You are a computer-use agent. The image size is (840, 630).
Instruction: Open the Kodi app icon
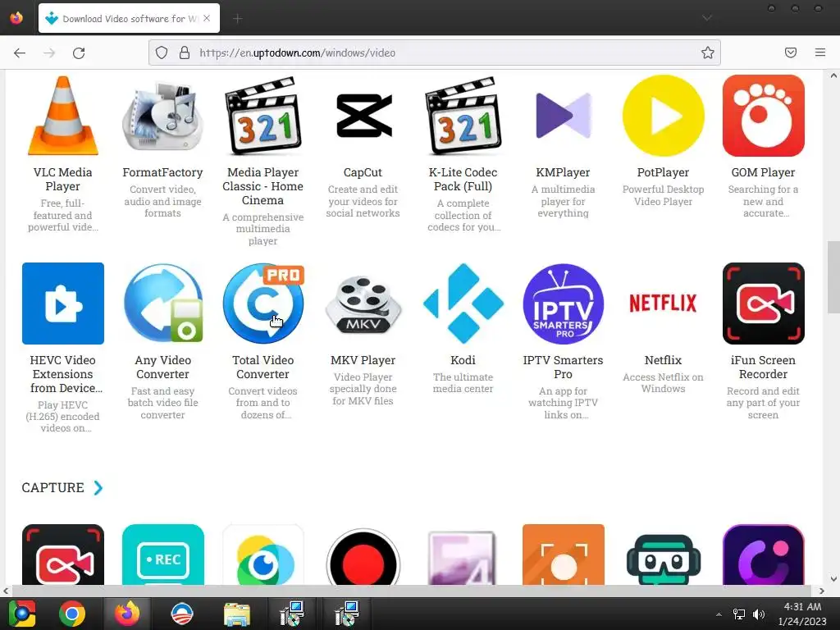point(463,304)
